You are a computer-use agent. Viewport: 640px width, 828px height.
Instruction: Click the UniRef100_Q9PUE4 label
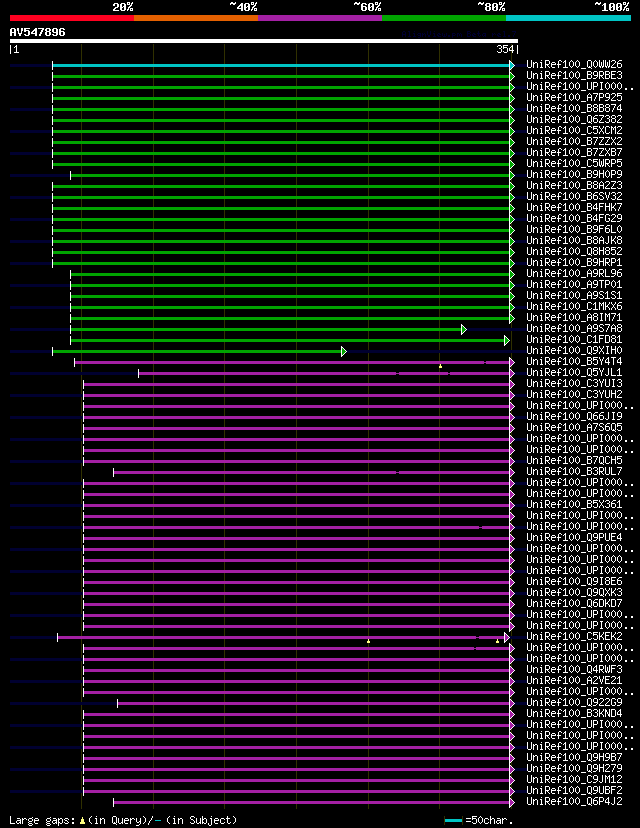[x=575, y=538]
